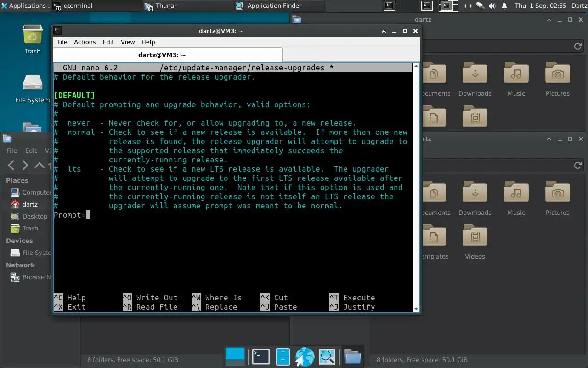Switch to Application Finder taskbar button
This screenshot has height=368, width=588.
click(280, 6)
